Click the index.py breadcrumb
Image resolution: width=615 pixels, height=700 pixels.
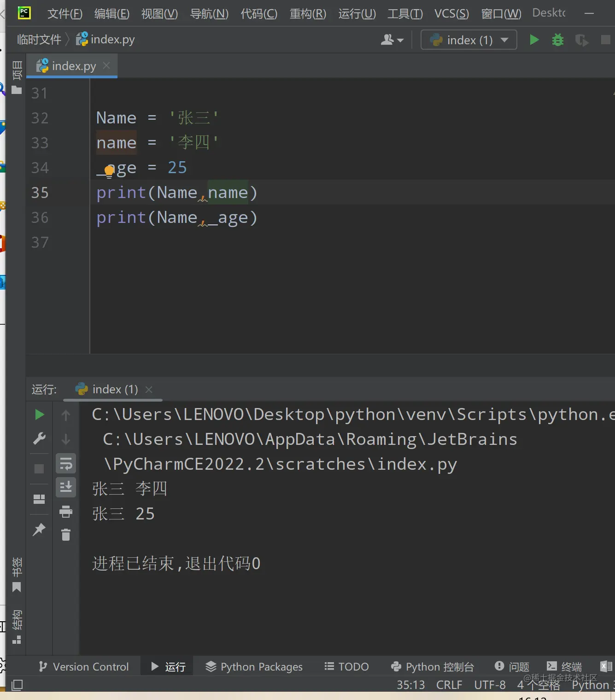[x=105, y=40]
